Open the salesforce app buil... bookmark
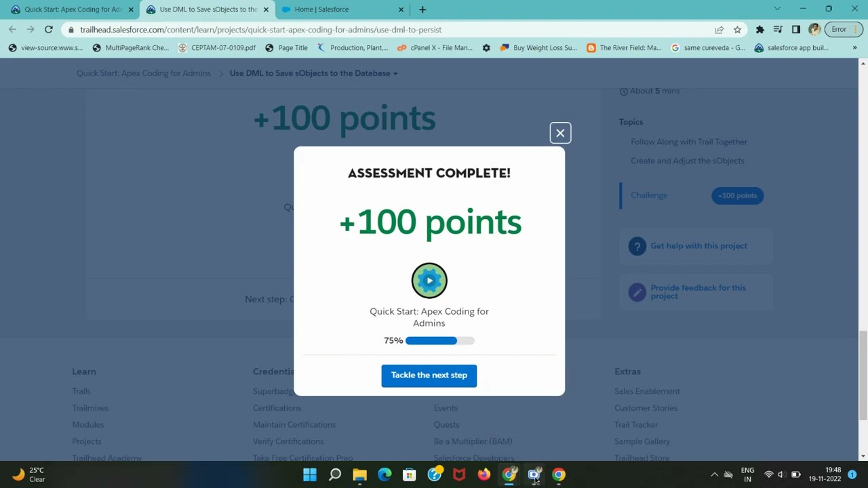 click(x=791, y=47)
